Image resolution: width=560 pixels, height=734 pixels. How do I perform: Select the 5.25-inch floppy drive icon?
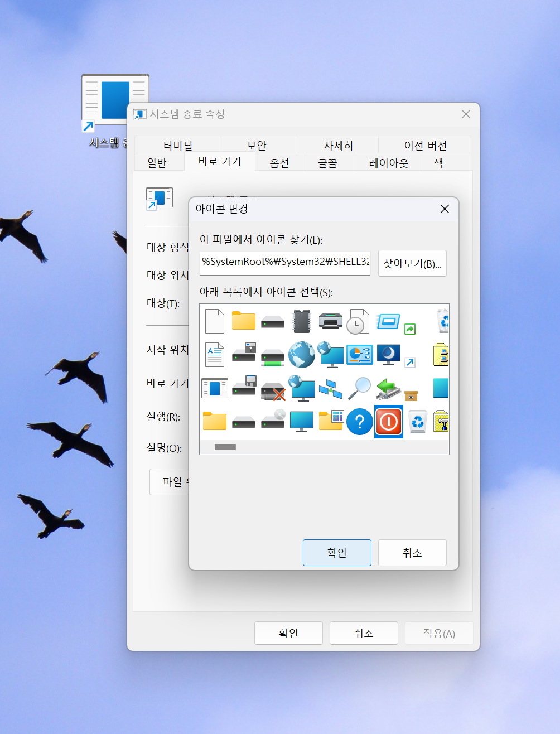[x=244, y=352]
